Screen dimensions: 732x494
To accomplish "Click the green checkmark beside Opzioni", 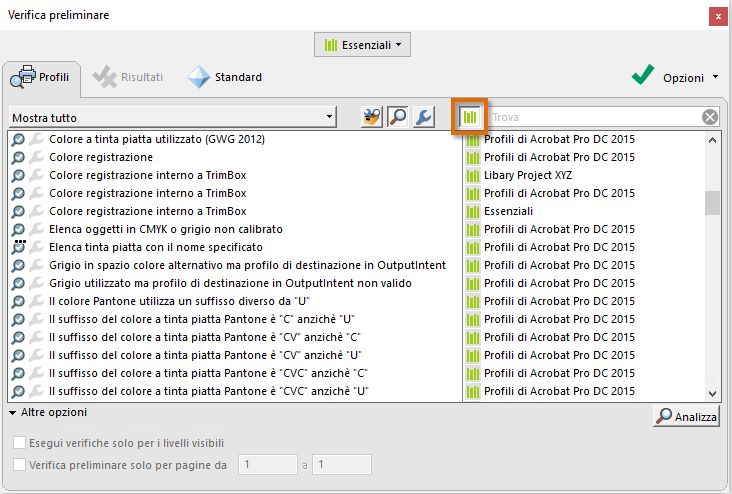I will (x=643, y=77).
